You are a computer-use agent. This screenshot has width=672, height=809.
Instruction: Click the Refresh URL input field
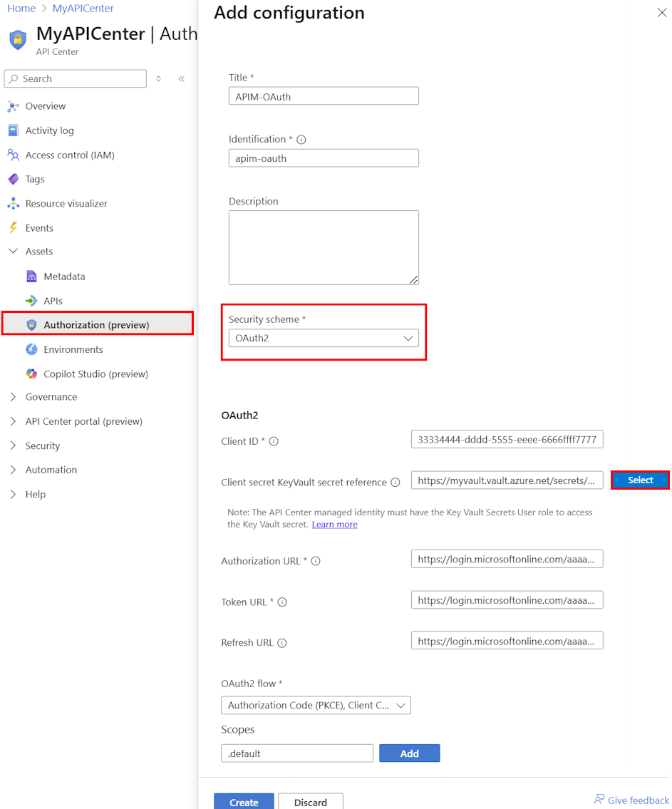tap(507, 641)
